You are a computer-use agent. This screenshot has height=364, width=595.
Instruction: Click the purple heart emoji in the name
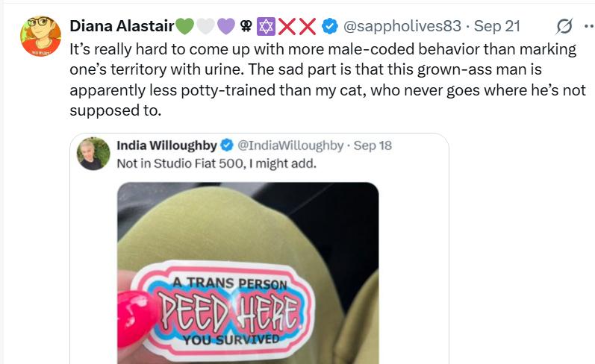pyautogui.click(x=225, y=26)
